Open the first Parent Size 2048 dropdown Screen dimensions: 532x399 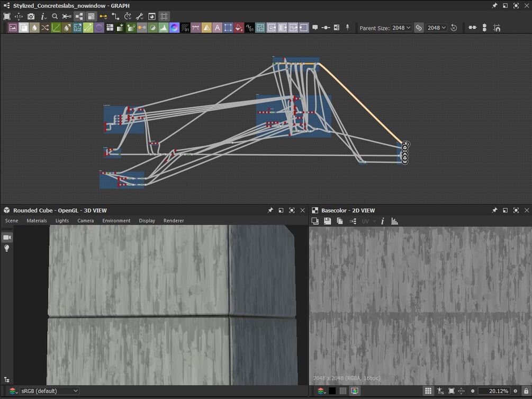click(401, 28)
